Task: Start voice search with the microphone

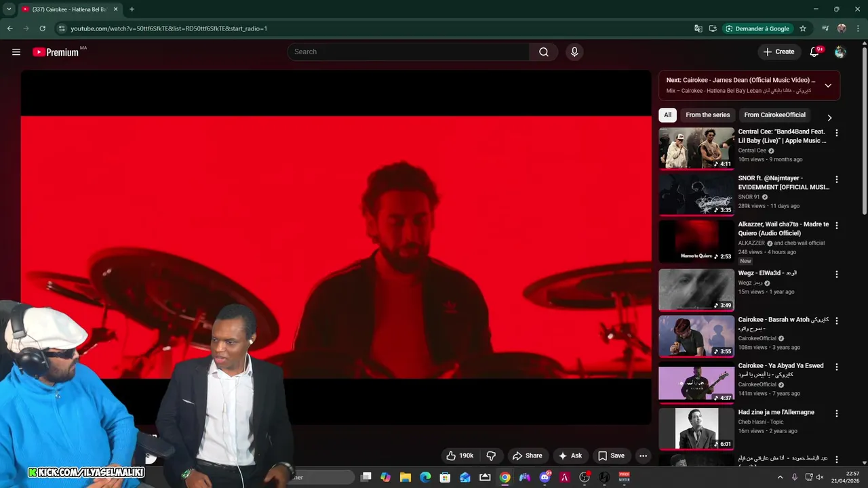Action: pos(574,52)
